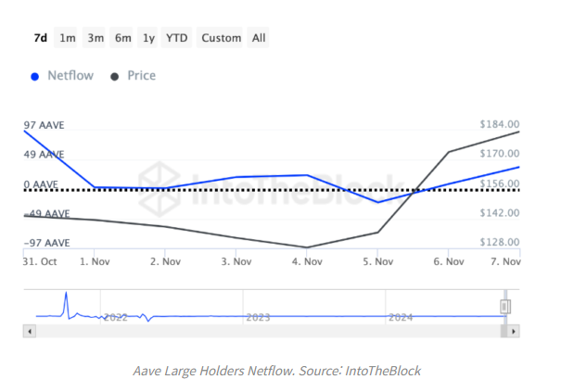The image size is (561, 392).
Task: Switch to the 1m time range
Action: pos(67,38)
